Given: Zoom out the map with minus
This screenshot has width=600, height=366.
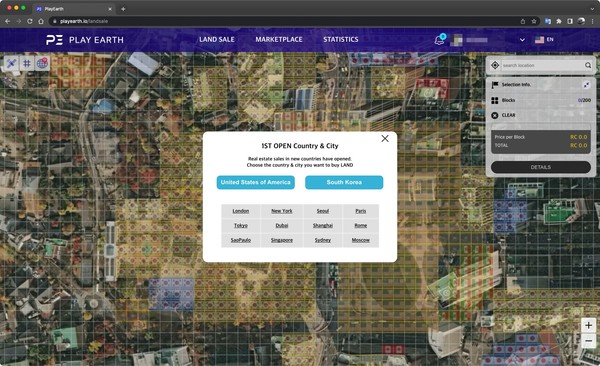Looking at the screenshot, I should [x=588, y=340].
